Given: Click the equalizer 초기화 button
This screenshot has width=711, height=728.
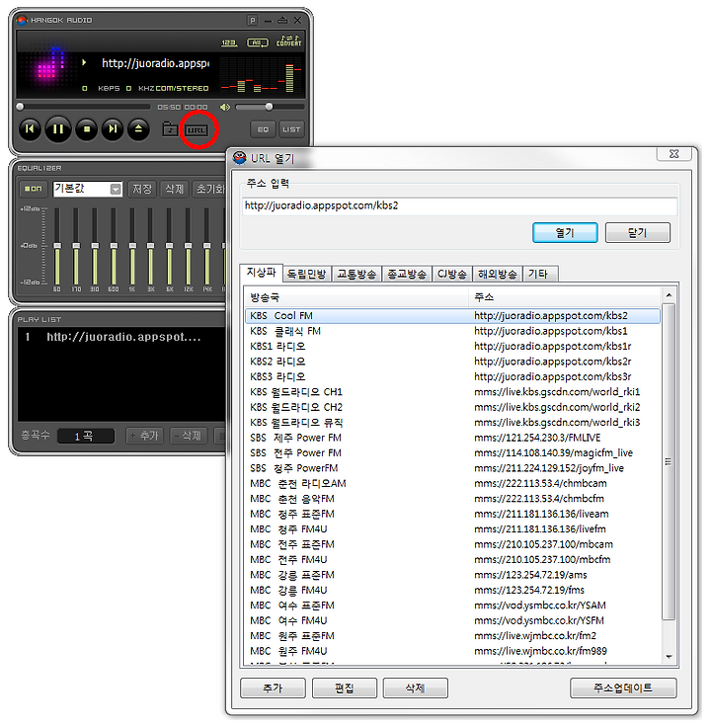Looking at the screenshot, I should (x=209, y=189).
